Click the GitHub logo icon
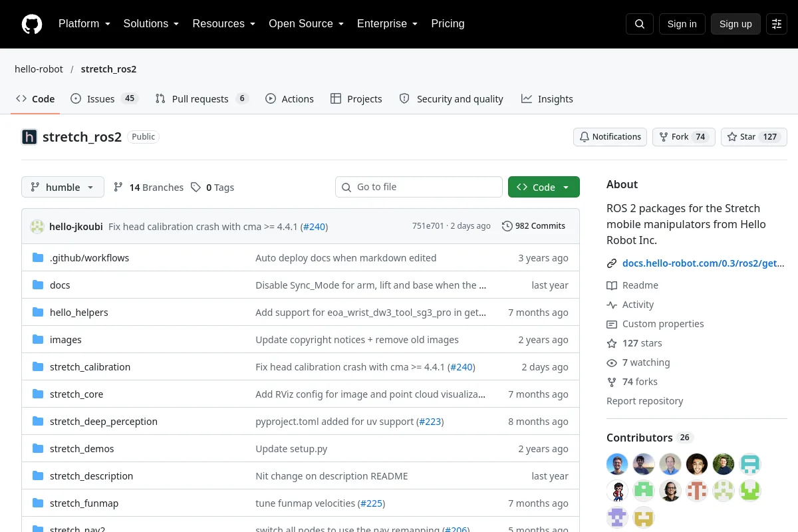 click(x=32, y=24)
